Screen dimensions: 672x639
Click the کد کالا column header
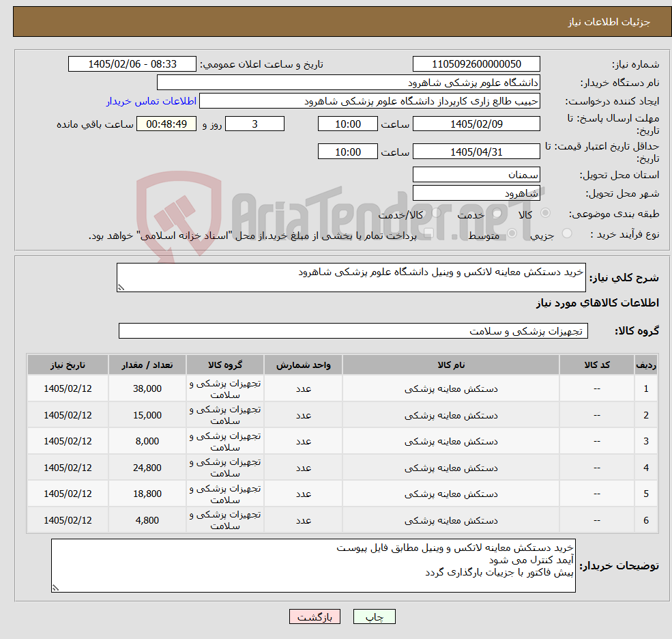coord(596,365)
